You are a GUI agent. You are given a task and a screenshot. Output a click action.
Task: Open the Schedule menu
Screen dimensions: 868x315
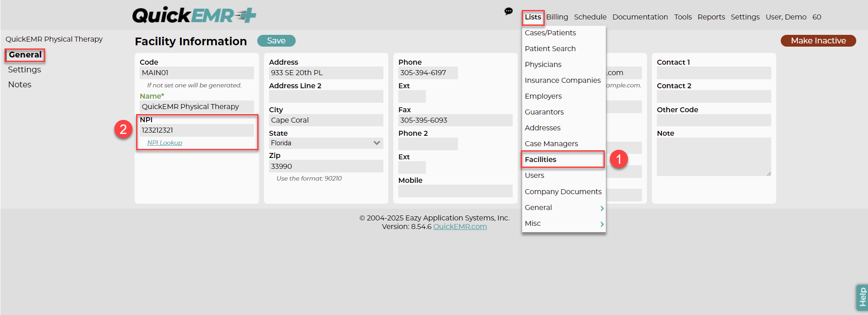[x=590, y=17]
